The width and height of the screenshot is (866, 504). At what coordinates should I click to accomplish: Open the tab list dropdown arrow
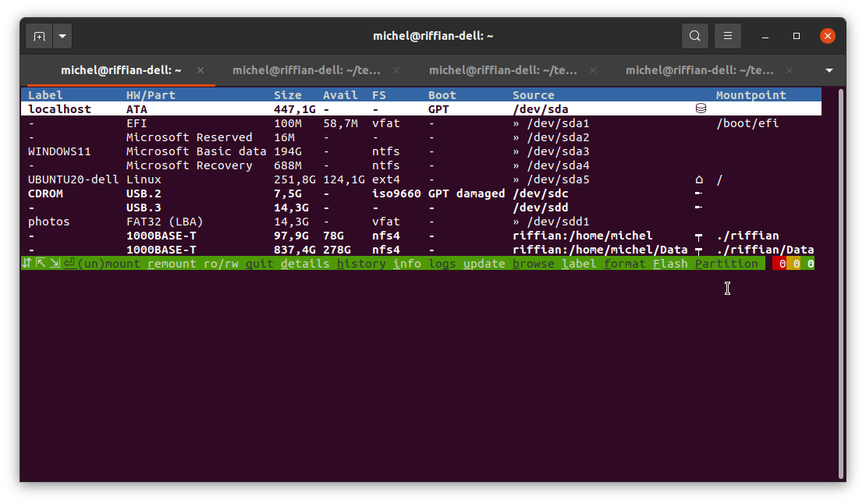click(829, 70)
